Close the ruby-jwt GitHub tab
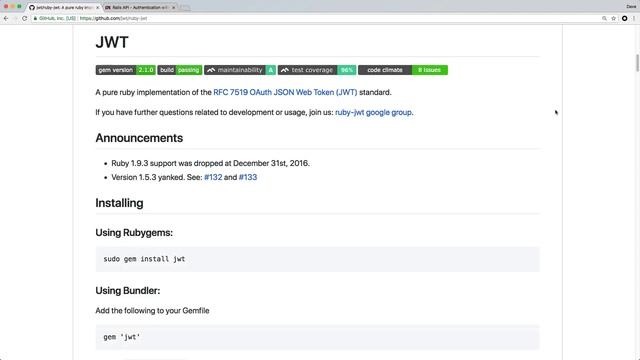 click(98, 7)
